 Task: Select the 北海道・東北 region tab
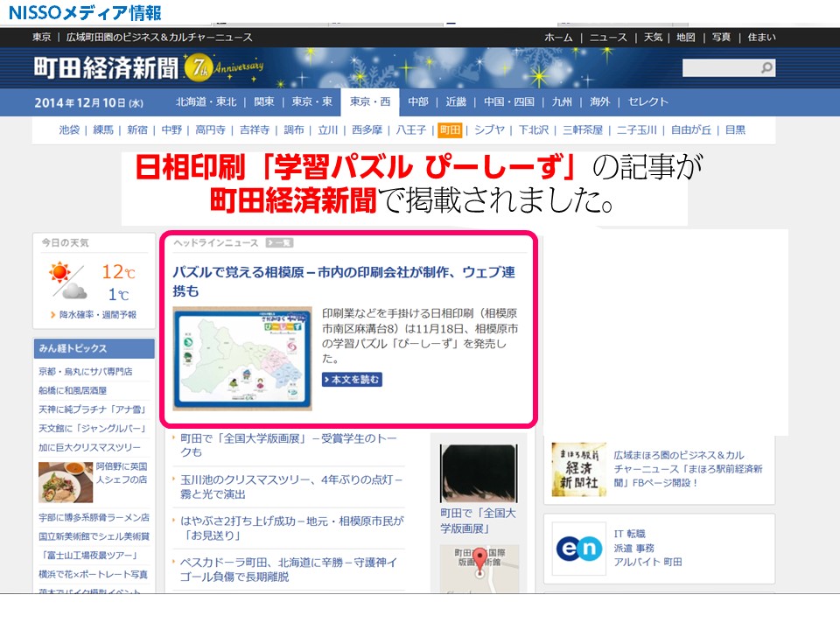206,101
